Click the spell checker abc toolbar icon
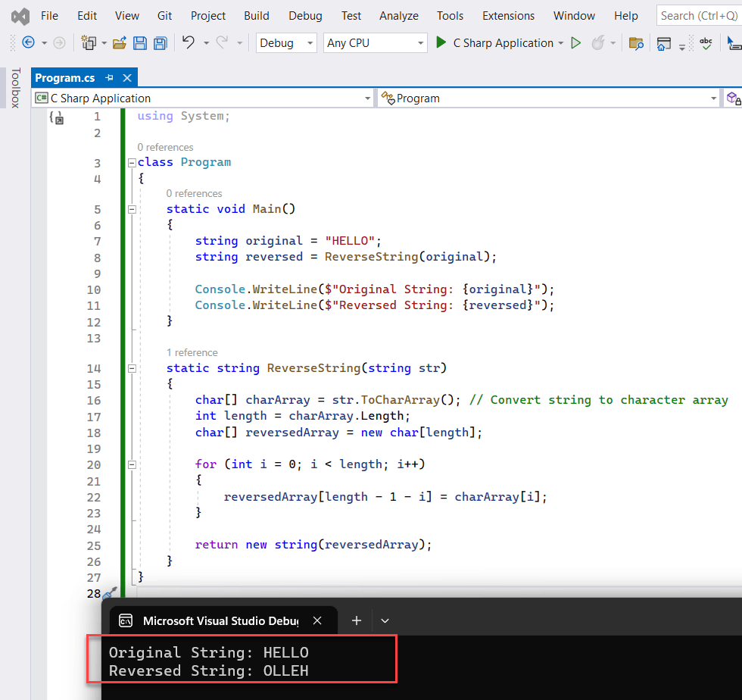The width and height of the screenshot is (742, 700). coord(706,43)
